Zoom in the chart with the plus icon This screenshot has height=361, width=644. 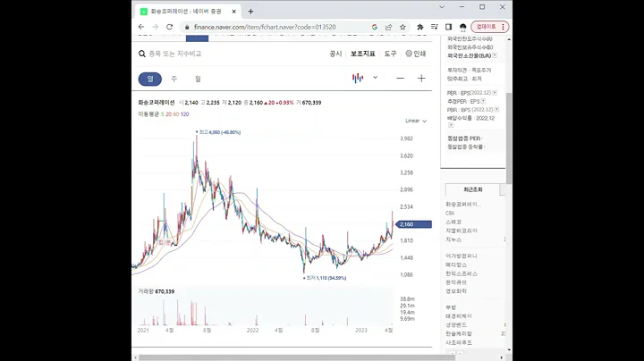tap(421, 79)
